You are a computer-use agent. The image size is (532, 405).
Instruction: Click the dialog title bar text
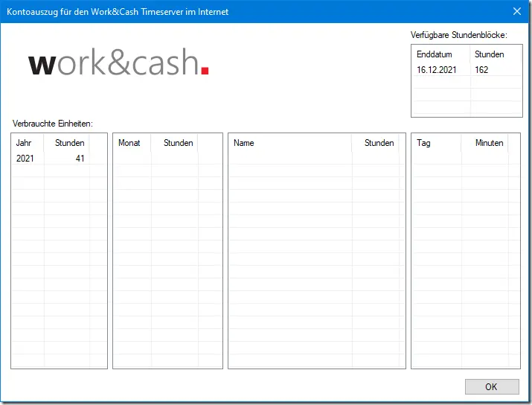pyautogui.click(x=118, y=12)
